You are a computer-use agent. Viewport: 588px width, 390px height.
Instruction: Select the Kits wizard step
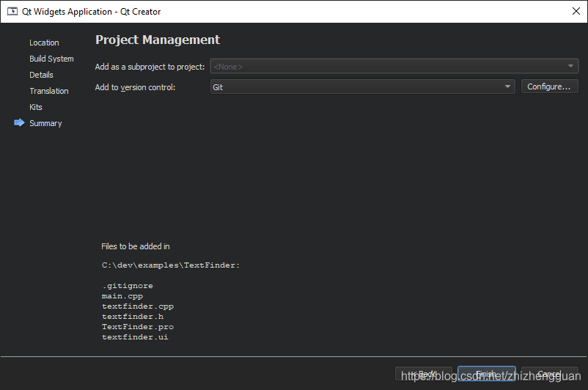tap(36, 107)
